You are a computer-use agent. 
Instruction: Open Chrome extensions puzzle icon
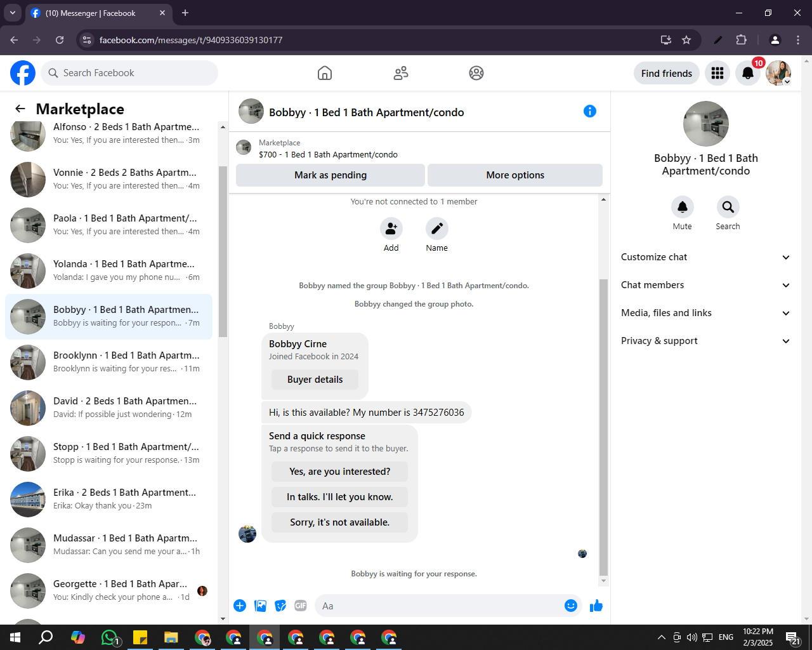[x=741, y=40]
